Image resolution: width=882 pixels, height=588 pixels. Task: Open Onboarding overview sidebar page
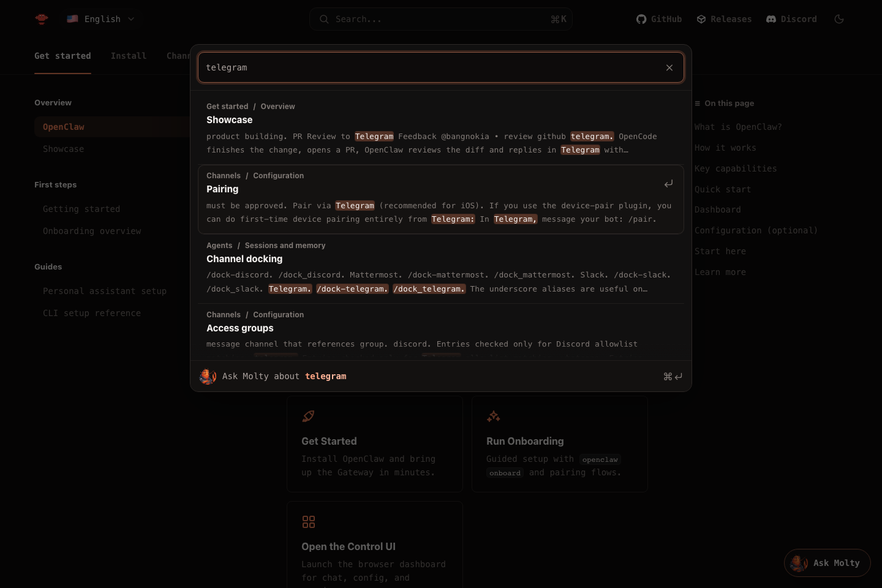coord(92,231)
